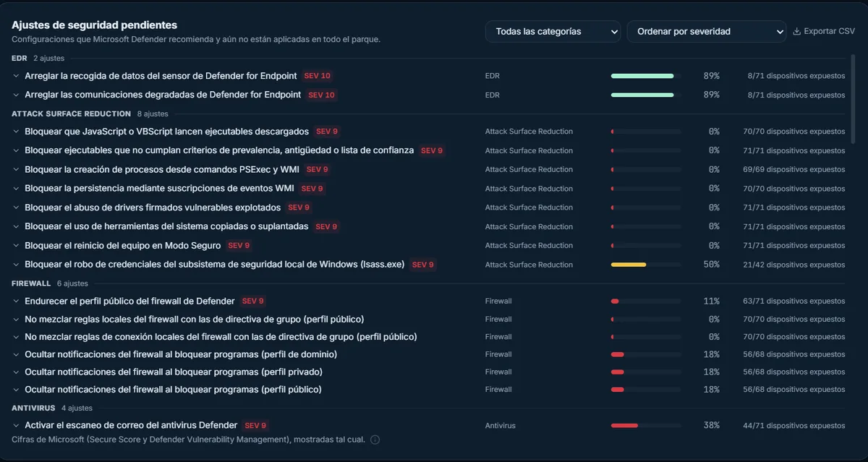Open the Todas las categorías dropdown
Image resolution: width=868 pixels, height=462 pixels.
point(553,31)
